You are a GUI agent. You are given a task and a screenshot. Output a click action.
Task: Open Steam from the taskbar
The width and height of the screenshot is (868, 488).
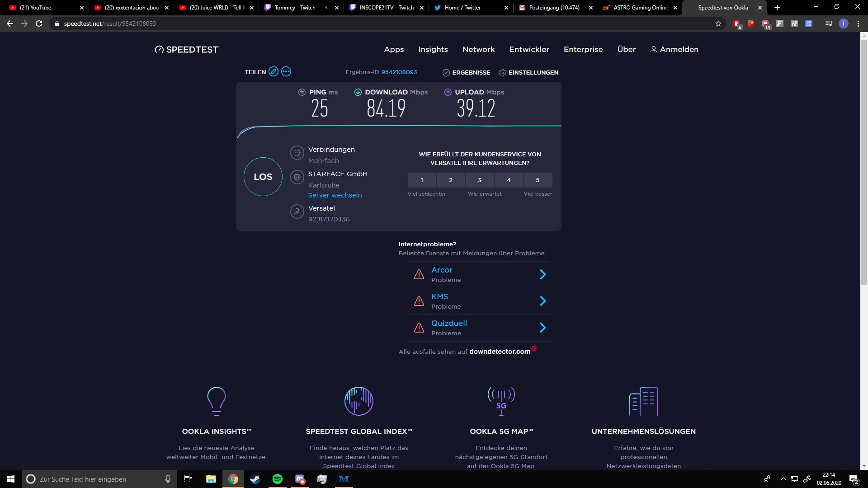[255, 479]
